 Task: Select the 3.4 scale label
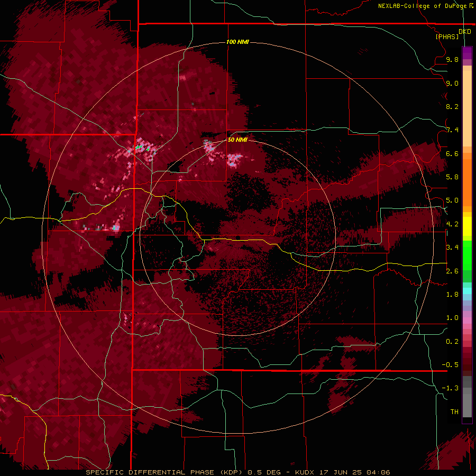[x=452, y=248]
